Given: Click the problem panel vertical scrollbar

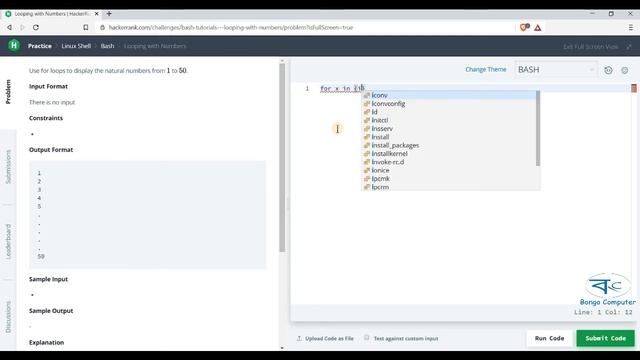Looking at the screenshot, I should [282, 157].
